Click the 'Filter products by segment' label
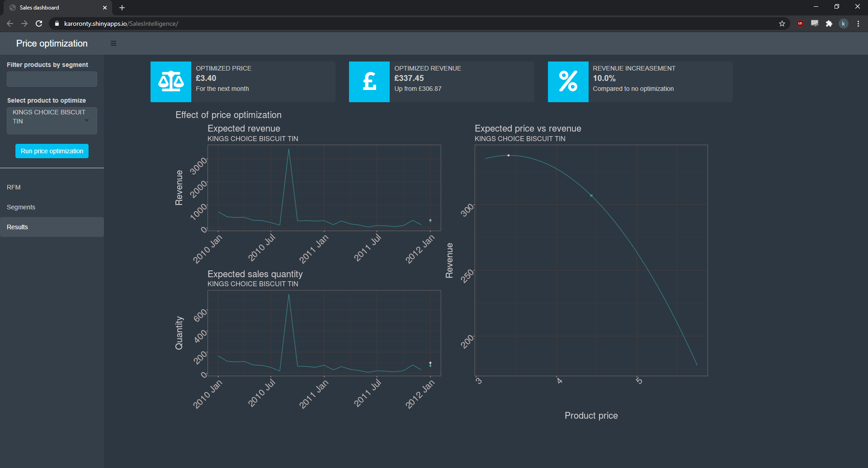Image resolution: width=868 pixels, height=468 pixels. point(47,65)
